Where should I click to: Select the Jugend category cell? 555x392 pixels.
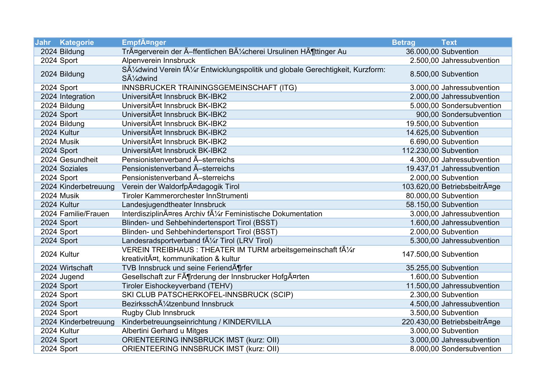72,277
